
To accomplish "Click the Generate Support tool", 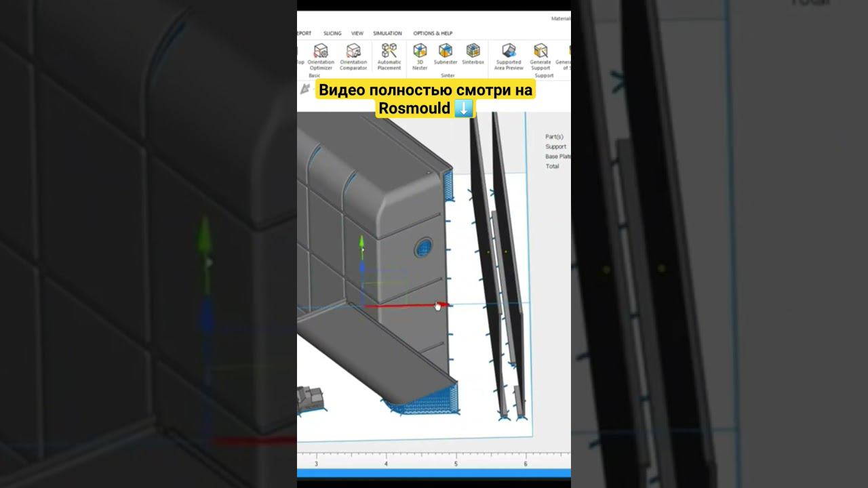I will coord(540,57).
